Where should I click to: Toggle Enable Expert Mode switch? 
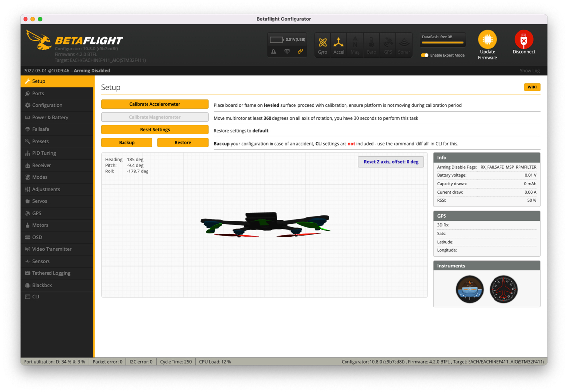coord(424,55)
